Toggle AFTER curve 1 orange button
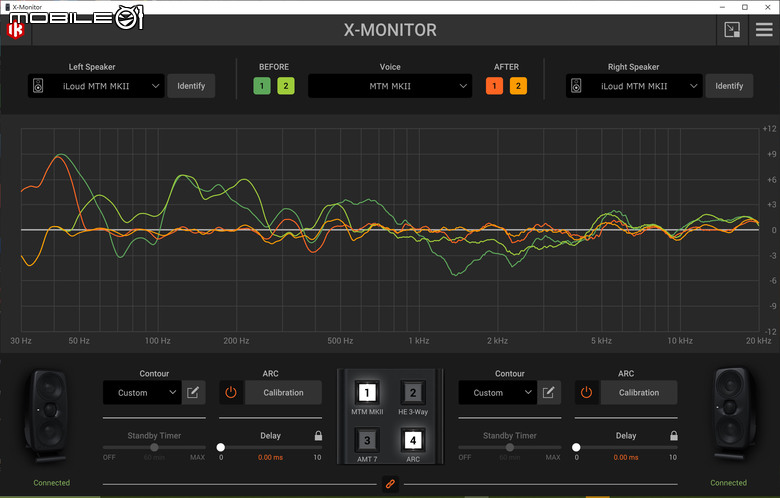Viewport: 780px width, 498px height. point(494,86)
